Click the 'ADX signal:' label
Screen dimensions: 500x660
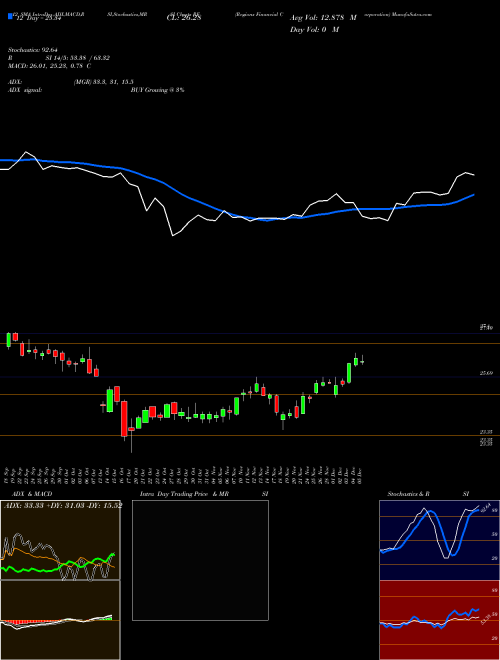(x=25, y=90)
